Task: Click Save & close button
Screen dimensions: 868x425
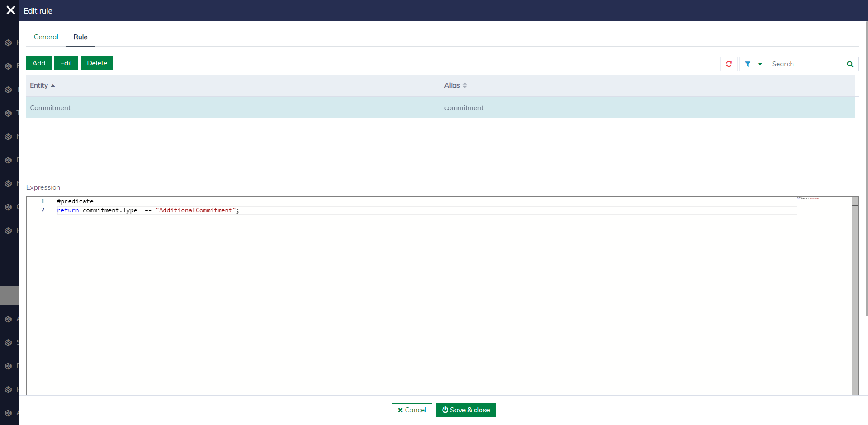Action: [466, 410]
